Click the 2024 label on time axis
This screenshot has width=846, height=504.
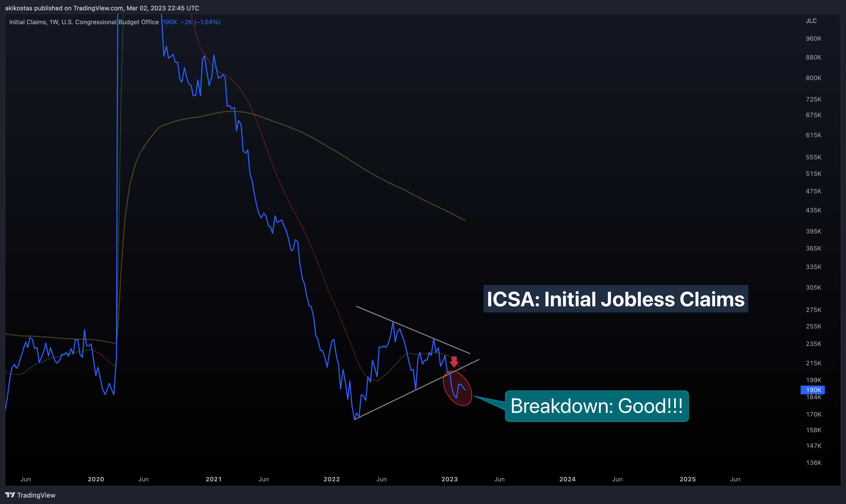tap(567, 479)
